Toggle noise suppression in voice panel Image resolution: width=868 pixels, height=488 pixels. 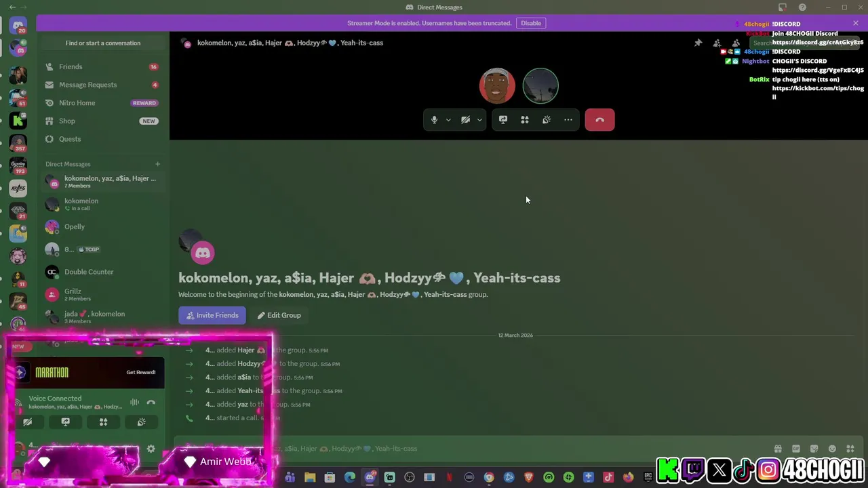134,403
